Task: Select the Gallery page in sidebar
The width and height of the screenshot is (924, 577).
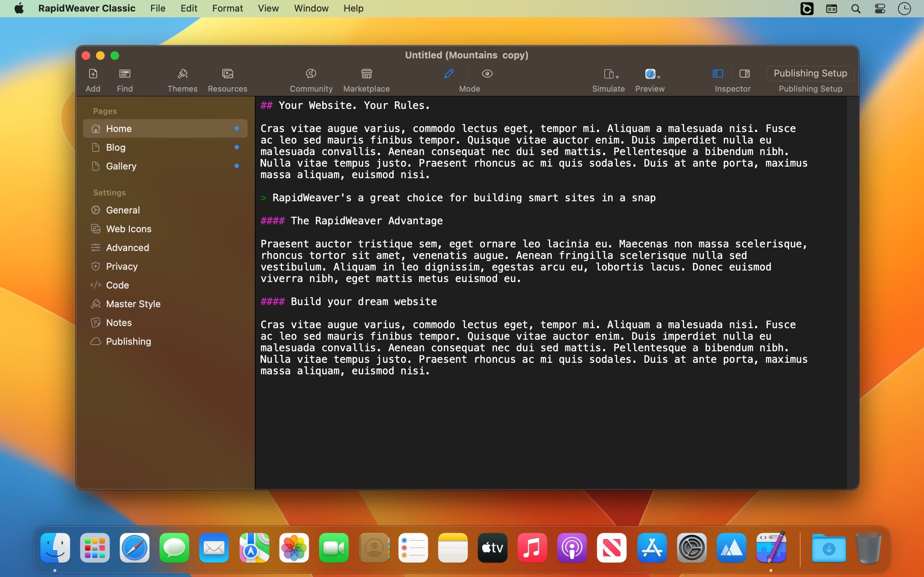Action: tap(121, 166)
